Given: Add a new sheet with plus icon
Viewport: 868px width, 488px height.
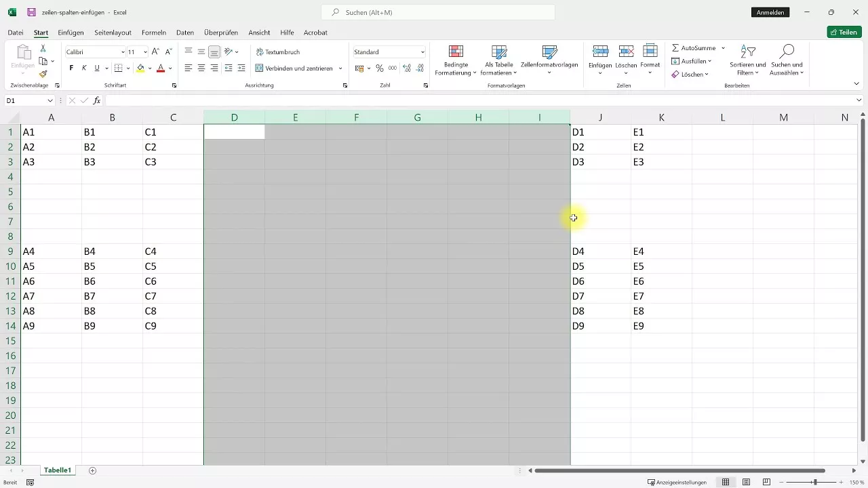Looking at the screenshot, I should (x=92, y=470).
